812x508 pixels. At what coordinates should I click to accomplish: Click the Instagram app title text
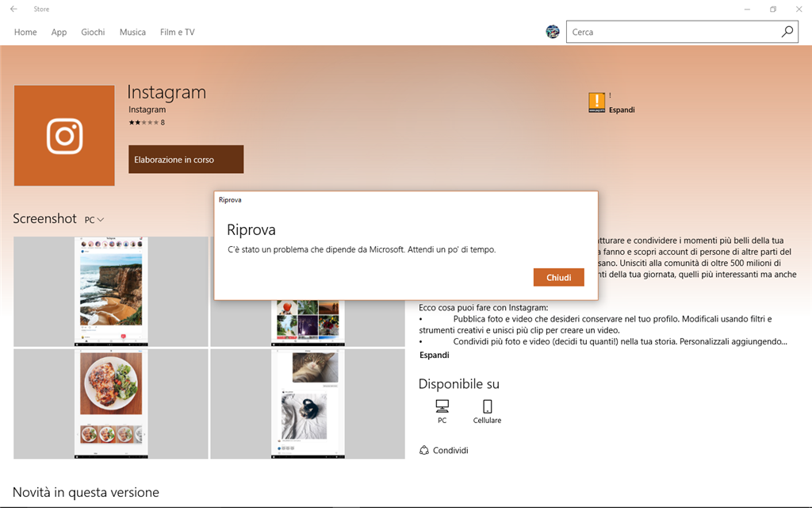pyautogui.click(x=167, y=92)
